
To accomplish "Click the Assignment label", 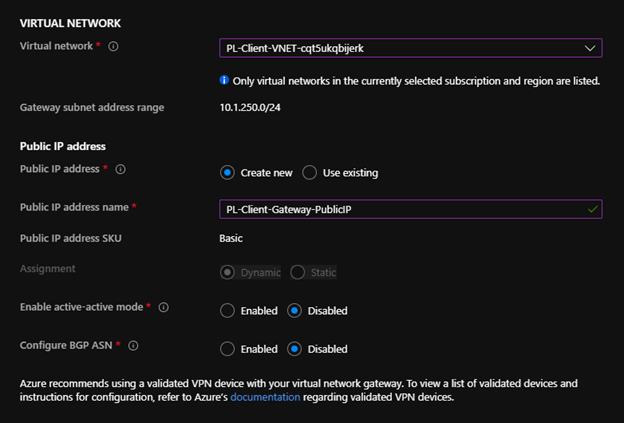I will click(x=47, y=269).
